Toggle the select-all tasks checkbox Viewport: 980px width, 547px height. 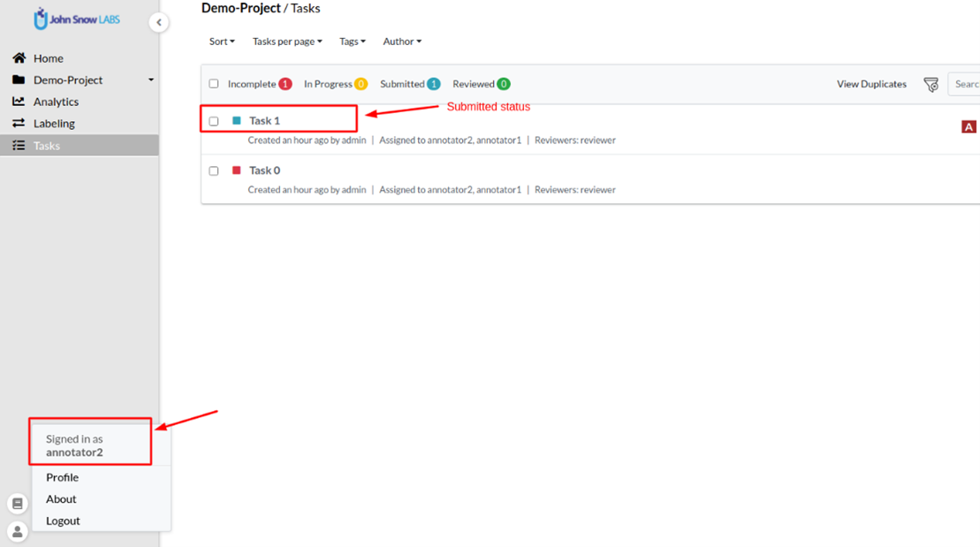click(x=214, y=84)
